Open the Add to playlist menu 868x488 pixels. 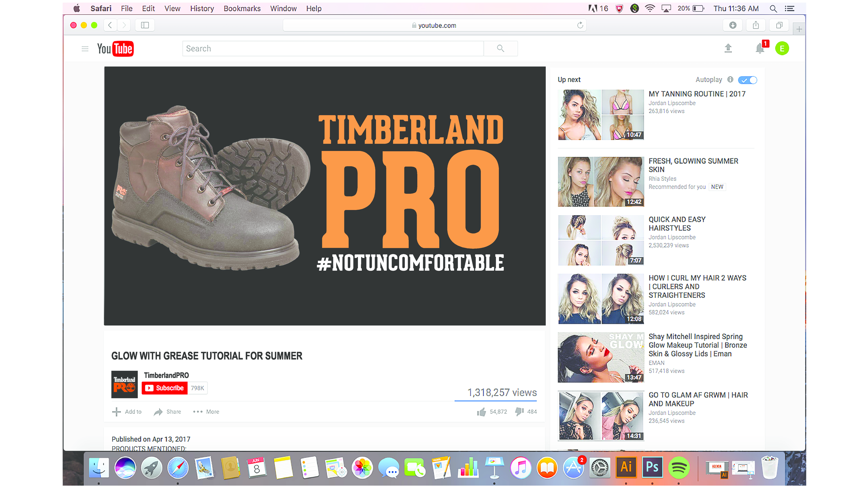point(127,412)
